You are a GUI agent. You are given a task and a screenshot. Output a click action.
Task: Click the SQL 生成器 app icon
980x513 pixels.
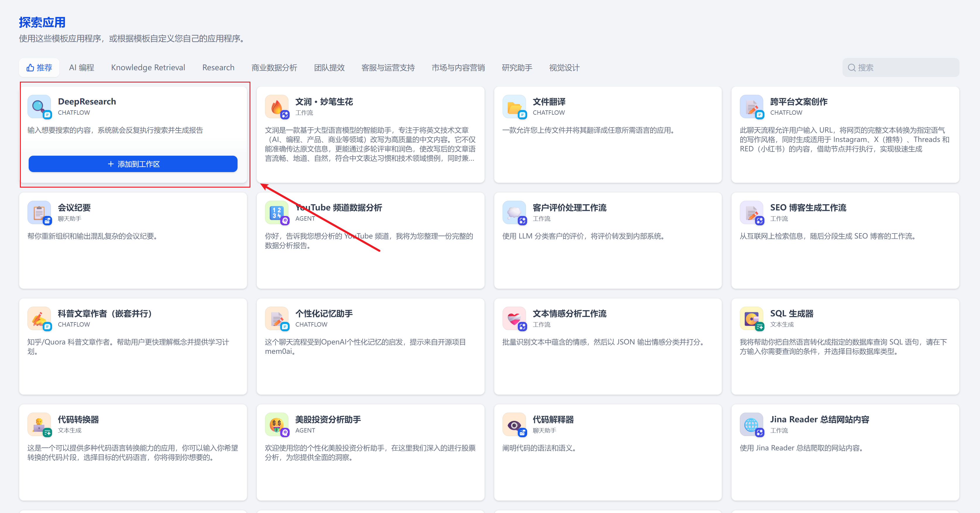pyautogui.click(x=751, y=318)
